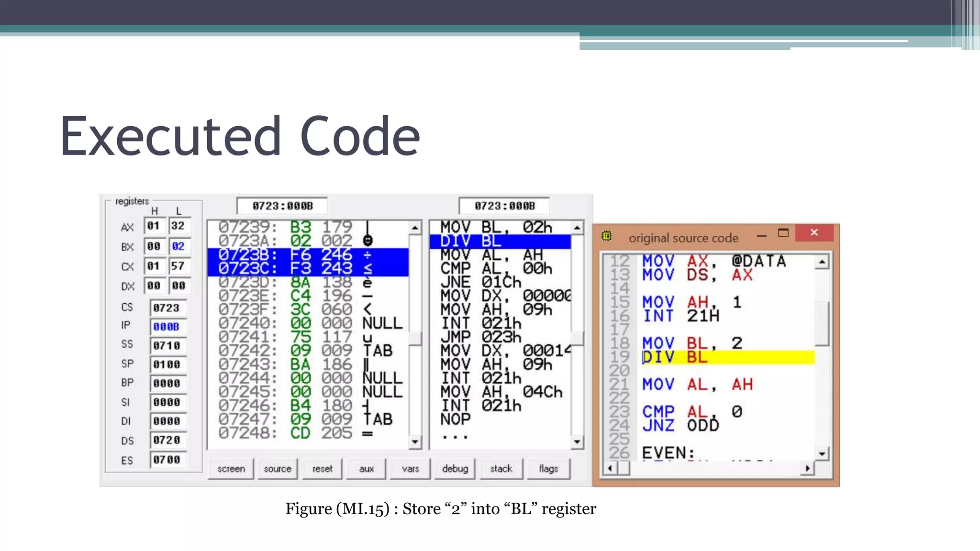This screenshot has height=551, width=980.
Task: Click the reset button
Action: pos(322,469)
